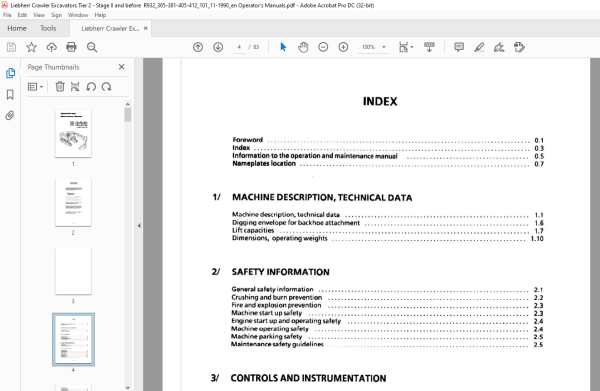Screen dimensions: 600x391
Task: Click the page number input field
Action: click(x=239, y=47)
